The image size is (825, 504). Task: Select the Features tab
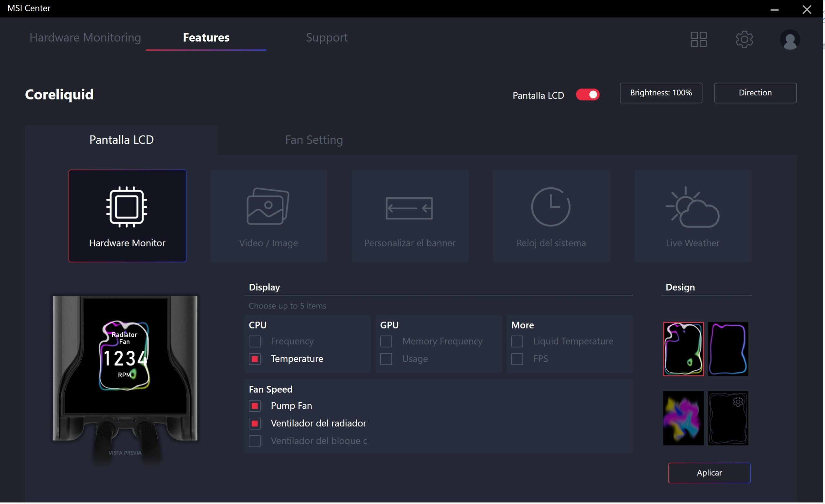click(206, 37)
